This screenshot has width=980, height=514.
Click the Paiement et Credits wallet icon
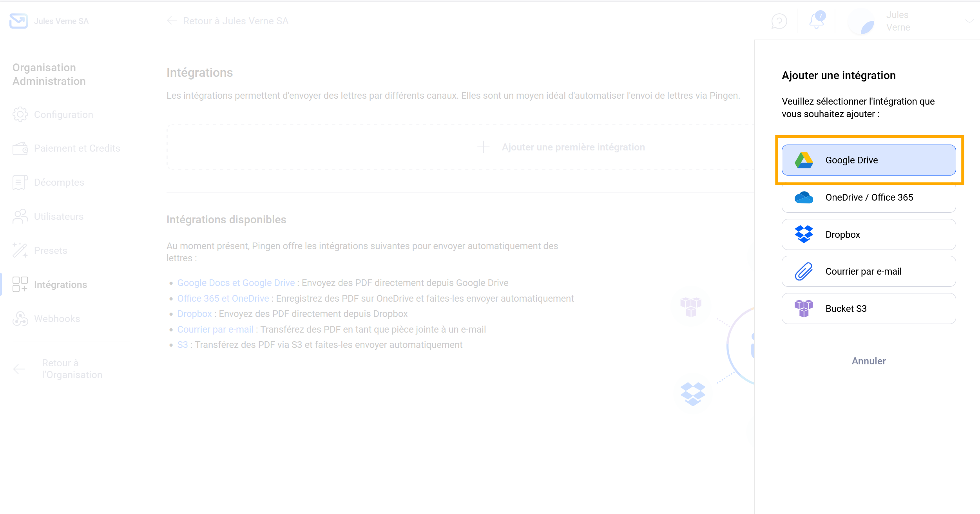pyautogui.click(x=20, y=148)
